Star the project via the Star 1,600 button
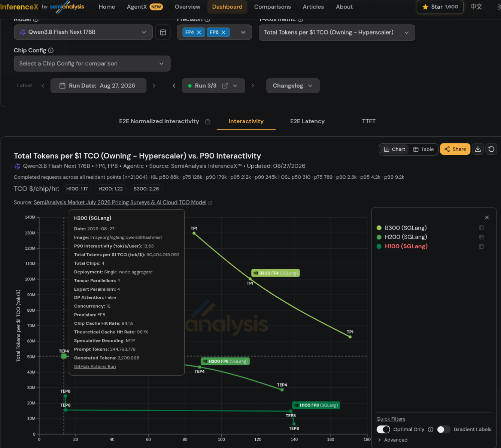Viewport: 501px width, 448px height. tap(440, 7)
